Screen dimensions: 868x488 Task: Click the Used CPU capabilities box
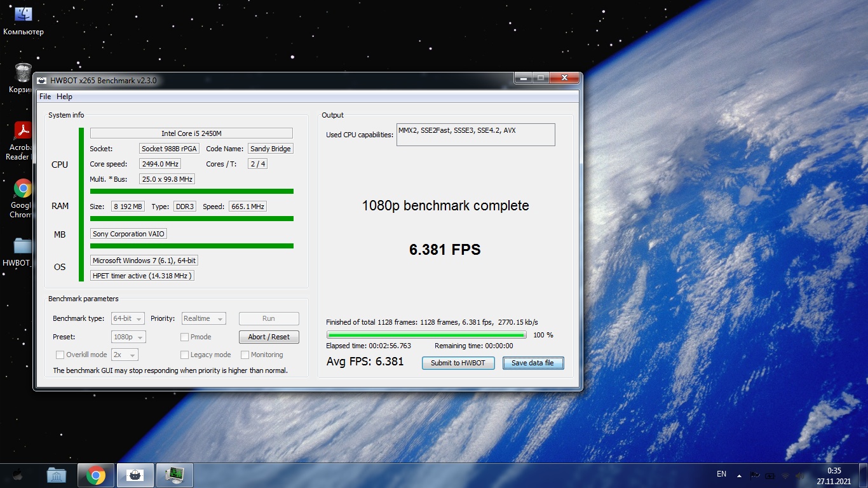(x=475, y=135)
